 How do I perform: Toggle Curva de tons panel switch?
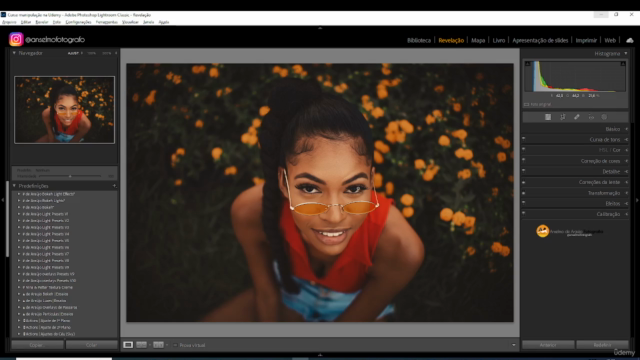coord(524,139)
